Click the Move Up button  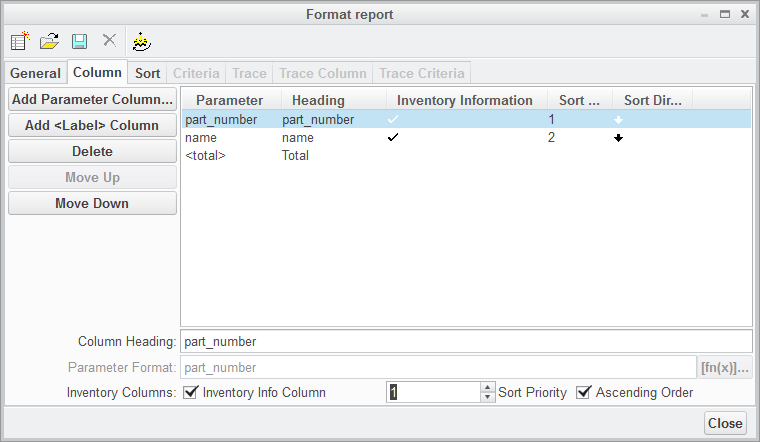point(92,178)
